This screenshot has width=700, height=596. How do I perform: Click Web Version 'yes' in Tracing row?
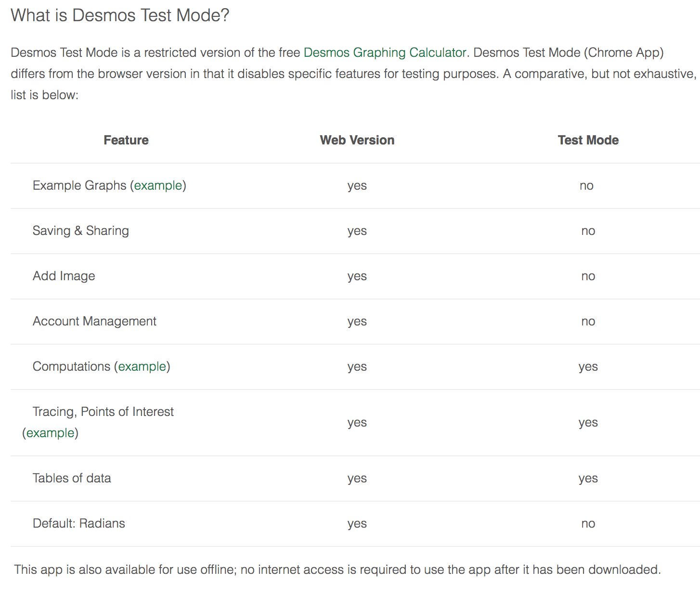click(357, 423)
